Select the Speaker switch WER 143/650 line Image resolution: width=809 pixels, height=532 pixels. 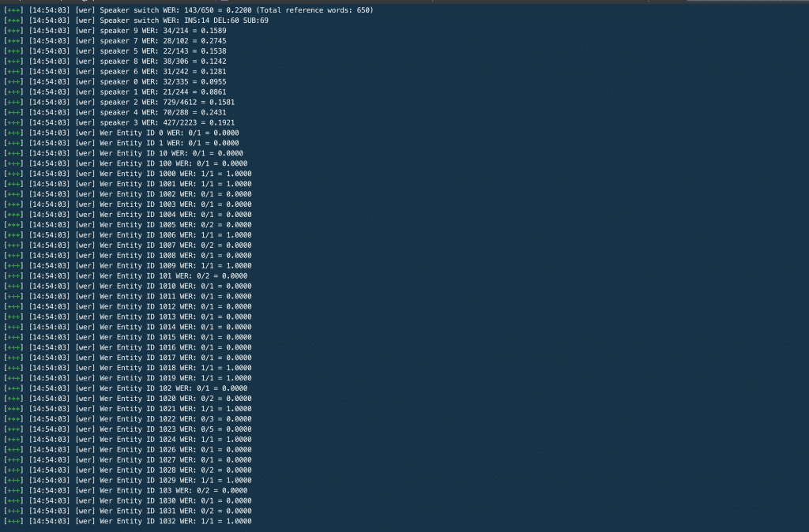188,10
